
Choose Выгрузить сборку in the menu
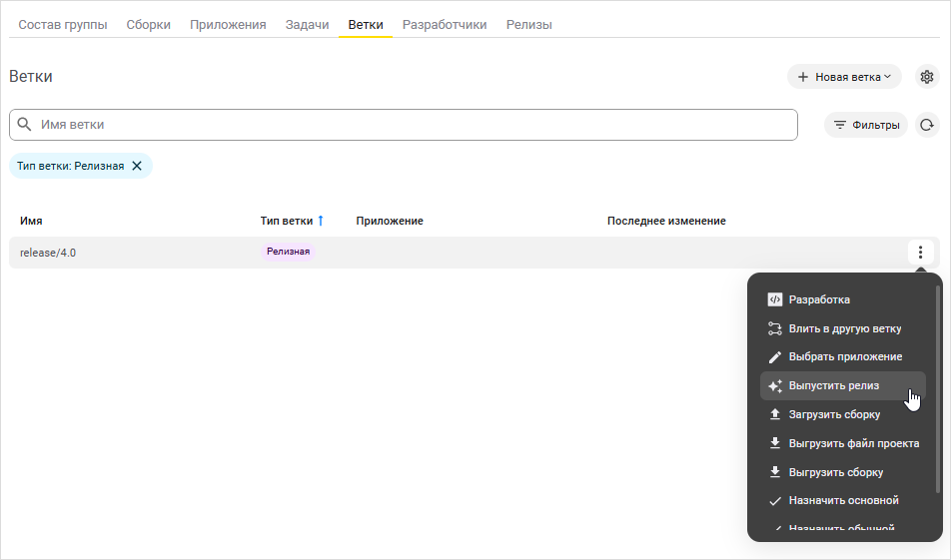click(x=843, y=472)
